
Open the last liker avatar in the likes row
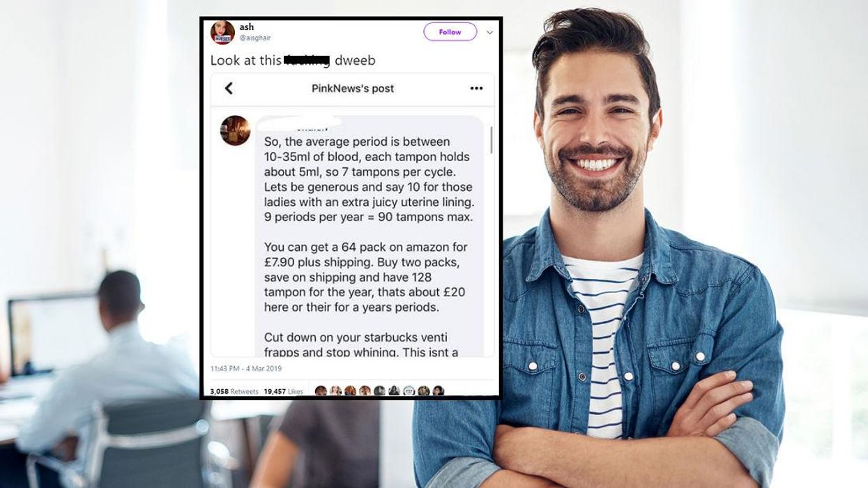pyautogui.click(x=439, y=391)
